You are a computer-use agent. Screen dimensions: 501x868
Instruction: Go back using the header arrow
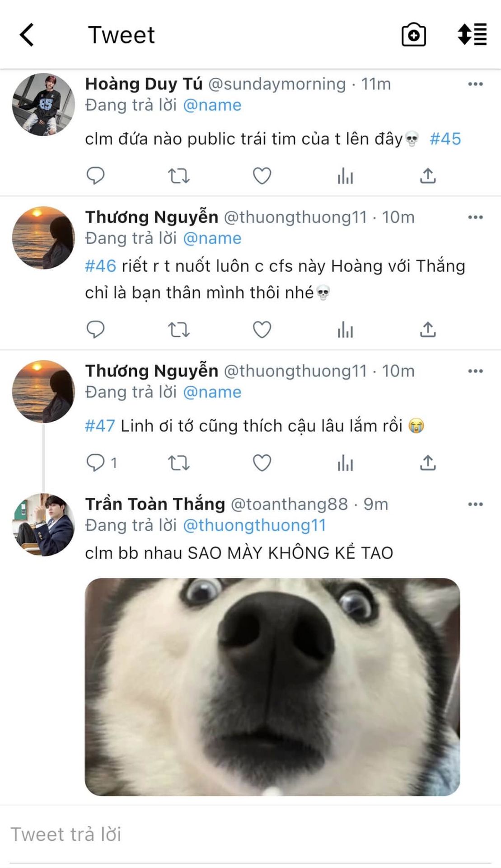(x=27, y=35)
